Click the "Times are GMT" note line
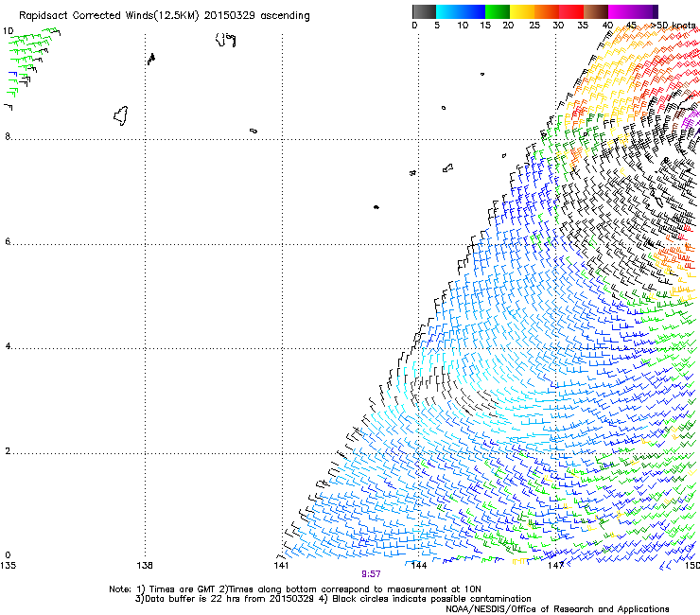Screen dimensions: 700x615 [x=294, y=589]
